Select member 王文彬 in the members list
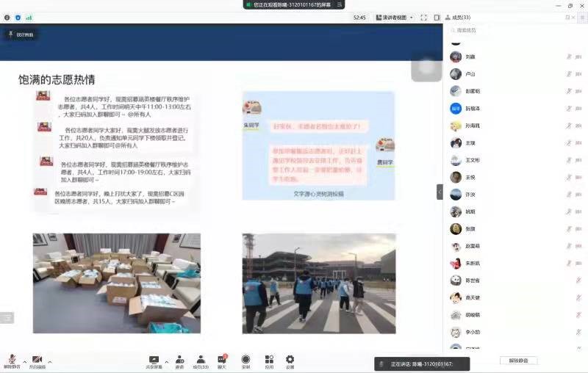 pos(473,160)
